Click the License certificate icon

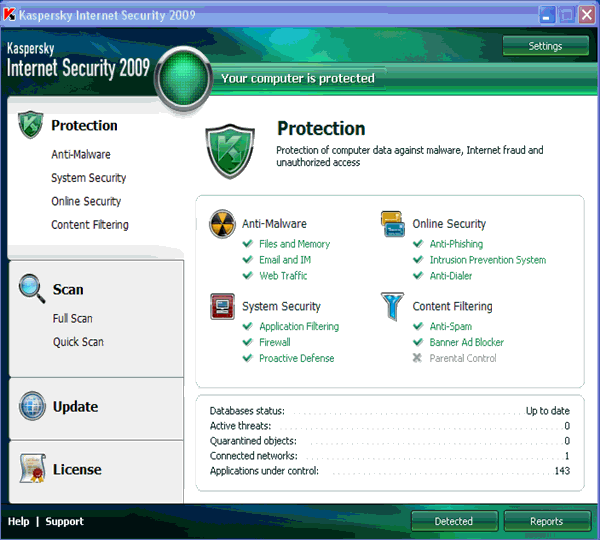33,468
